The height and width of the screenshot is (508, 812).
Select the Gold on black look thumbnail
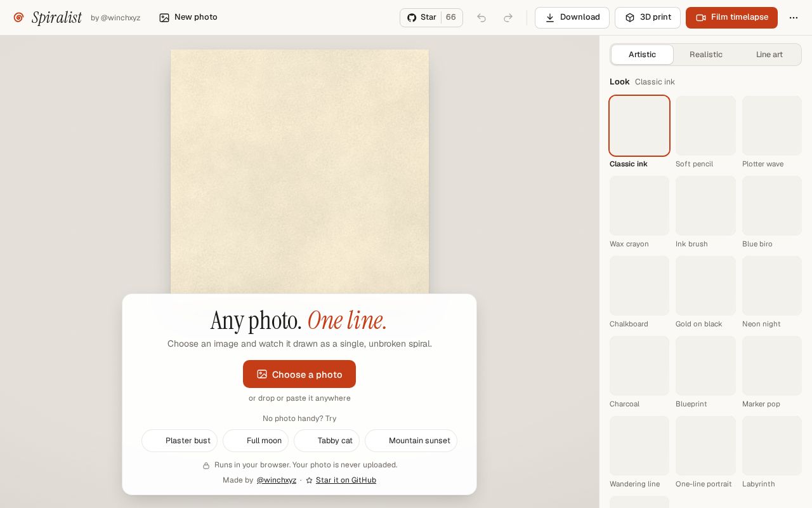click(x=705, y=286)
